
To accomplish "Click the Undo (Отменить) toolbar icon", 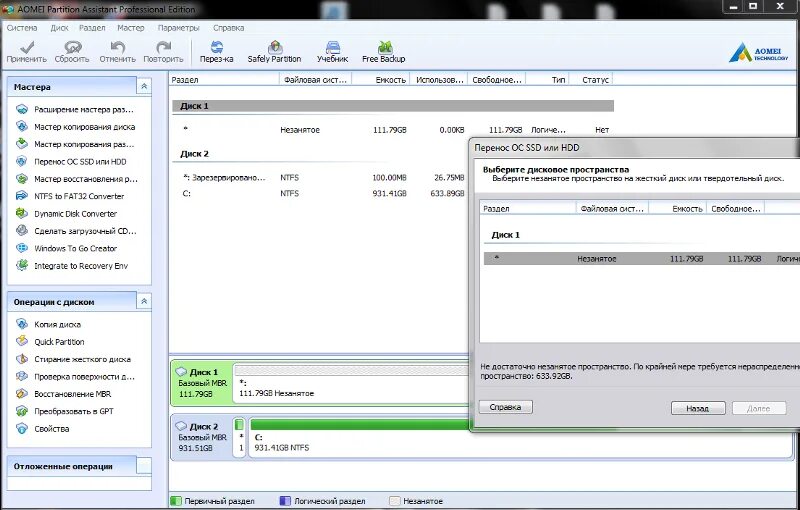I will coord(118,47).
